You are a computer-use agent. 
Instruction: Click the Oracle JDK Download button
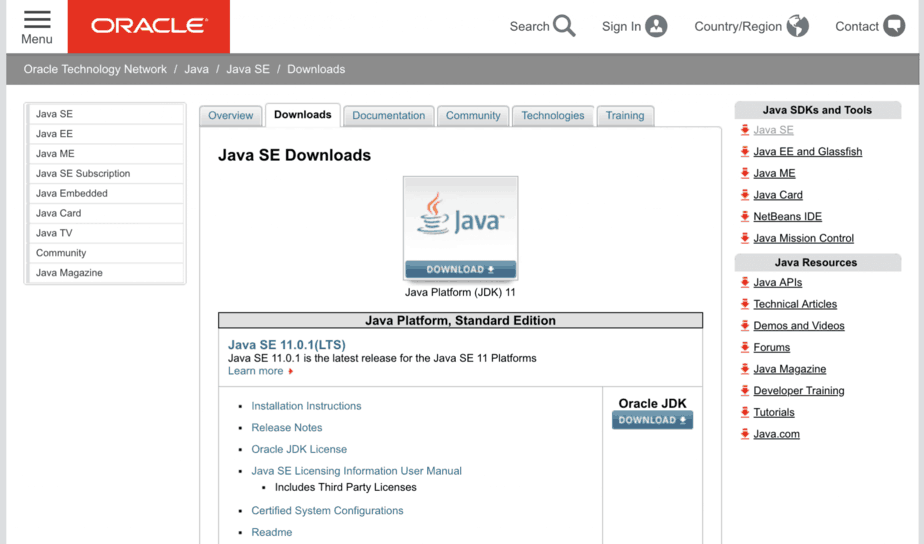(x=652, y=420)
